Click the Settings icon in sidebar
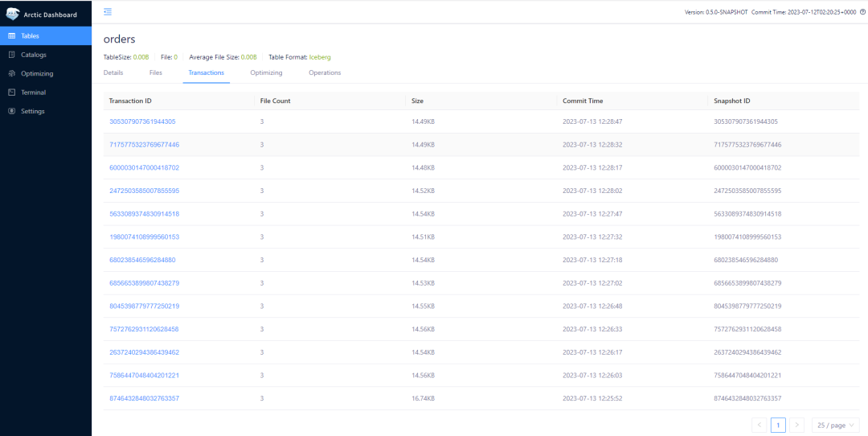868x436 pixels. pyautogui.click(x=11, y=111)
